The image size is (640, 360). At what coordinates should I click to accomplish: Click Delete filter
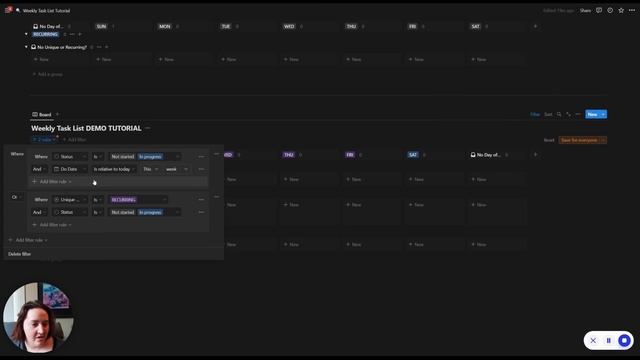[x=20, y=254]
